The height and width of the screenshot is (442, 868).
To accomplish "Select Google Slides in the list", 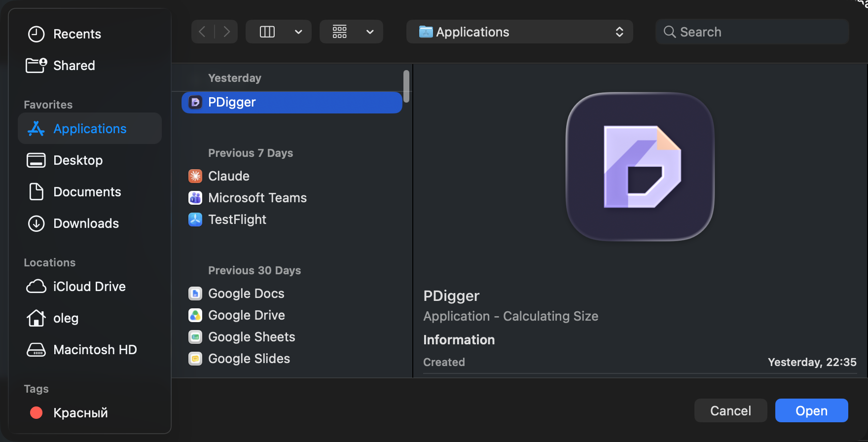I will [292, 359].
